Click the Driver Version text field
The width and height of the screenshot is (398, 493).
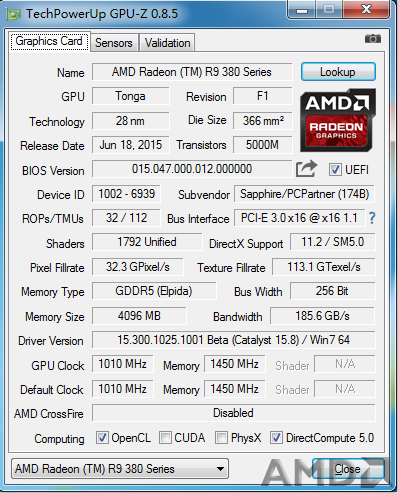233,340
